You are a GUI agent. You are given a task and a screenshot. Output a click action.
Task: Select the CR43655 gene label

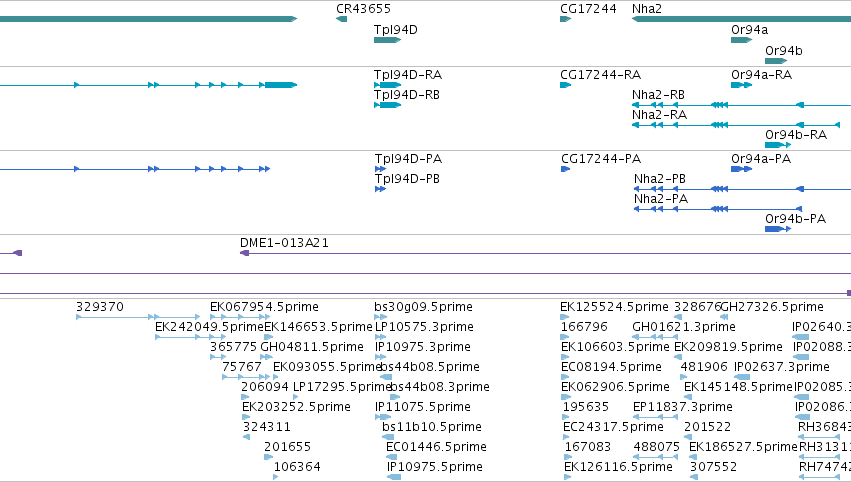pos(363,9)
